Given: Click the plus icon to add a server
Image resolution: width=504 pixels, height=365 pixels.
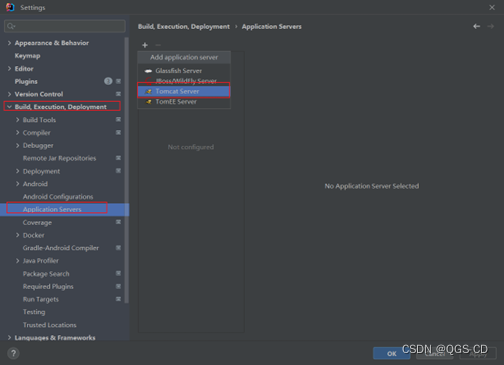Looking at the screenshot, I should coord(145,45).
